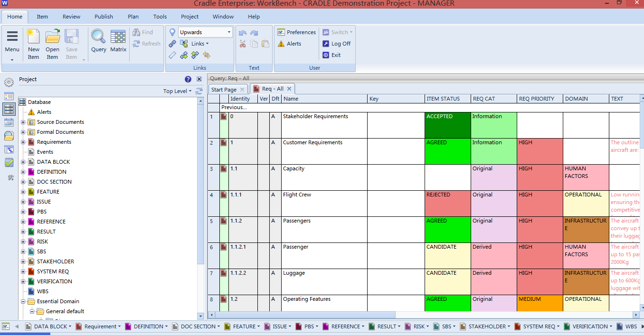Click the SYSTEM REQ button in bottom bar
Viewport: 644px width, 335px height.
[537, 326]
